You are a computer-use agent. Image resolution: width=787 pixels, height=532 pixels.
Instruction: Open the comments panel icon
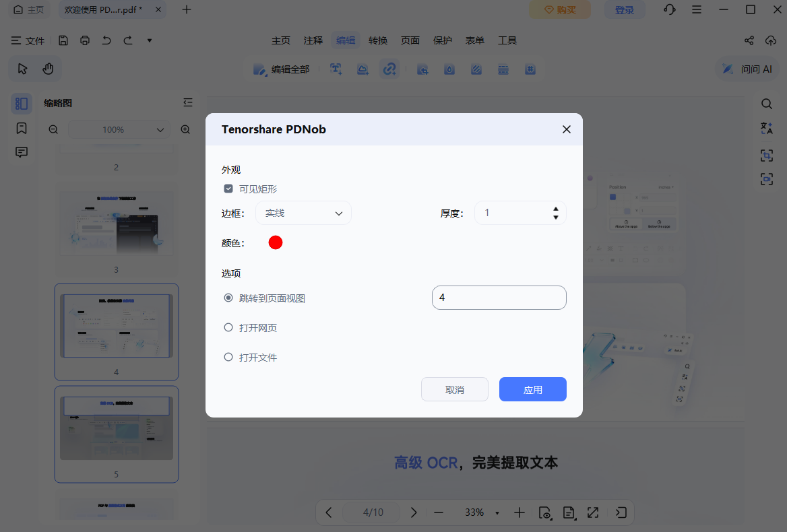coord(22,152)
